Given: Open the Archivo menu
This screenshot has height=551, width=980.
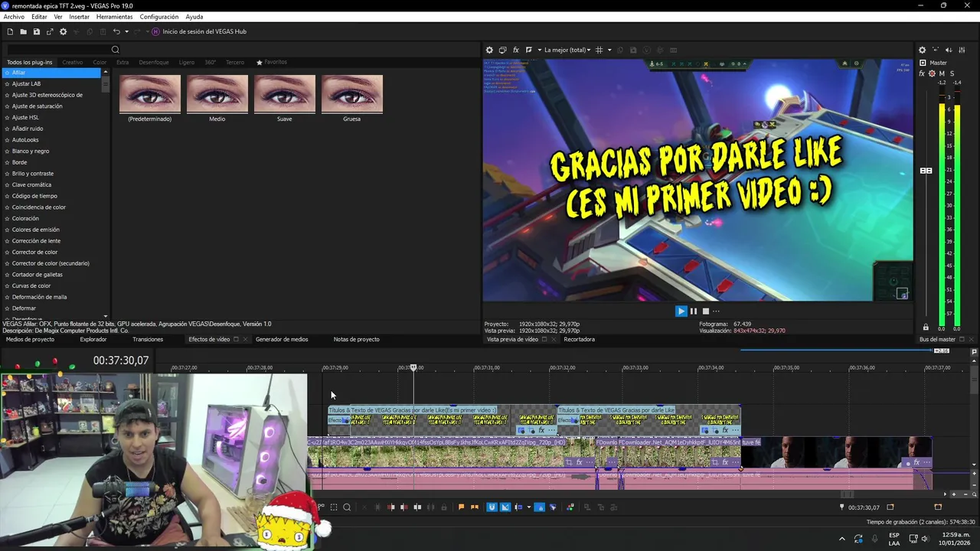Looking at the screenshot, I should (14, 17).
